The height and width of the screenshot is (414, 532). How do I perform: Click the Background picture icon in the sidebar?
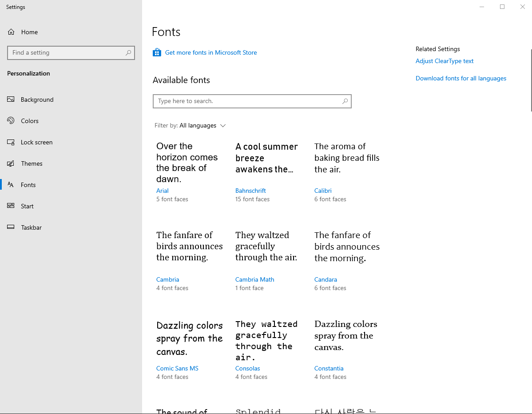point(11,100)
